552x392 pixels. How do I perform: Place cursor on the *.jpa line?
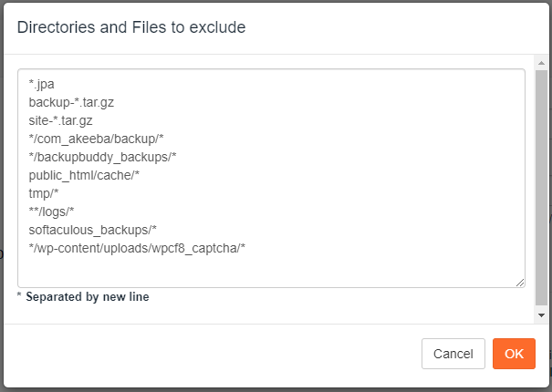point(42,84)
